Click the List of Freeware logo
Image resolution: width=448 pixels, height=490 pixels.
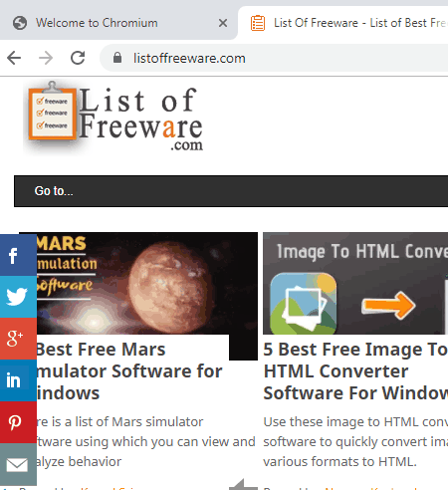(114, 118)
